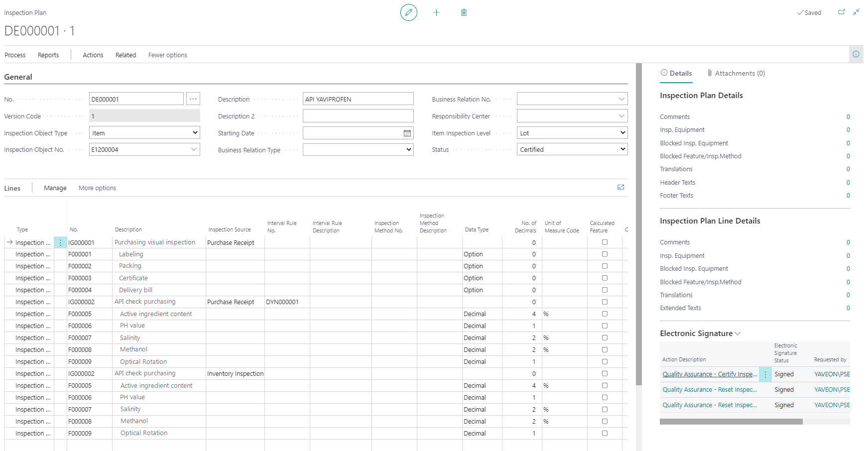Click the trash delete icon

point(464,12)
